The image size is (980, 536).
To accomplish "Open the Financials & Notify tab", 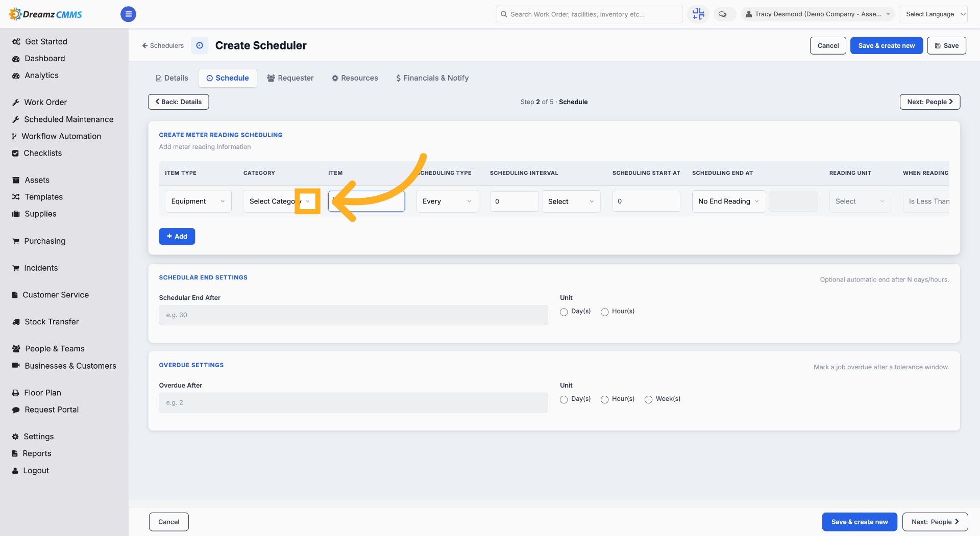I will (x=432, y=78).
